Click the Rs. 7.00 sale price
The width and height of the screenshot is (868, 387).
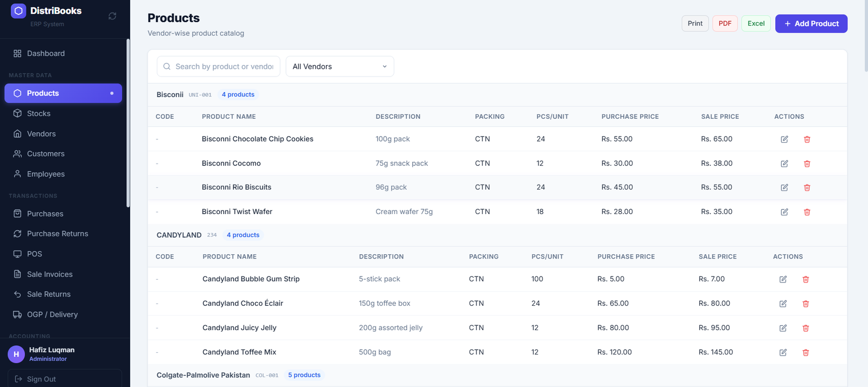pos(712,279)
